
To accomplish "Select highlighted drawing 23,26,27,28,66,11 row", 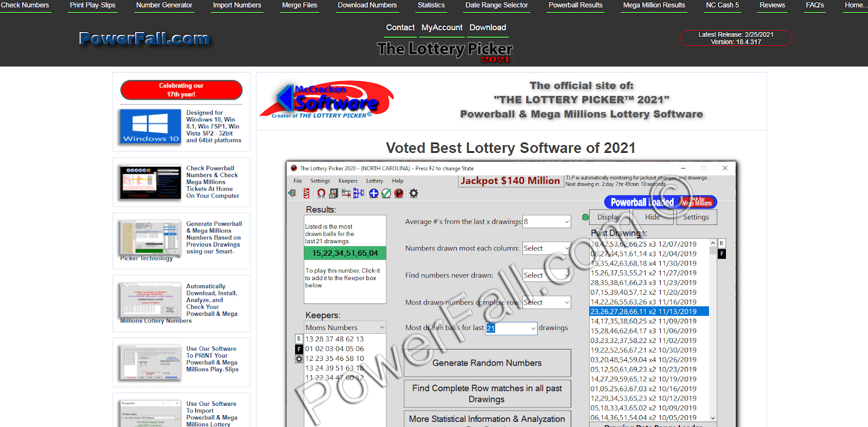I will tap(649, 312).
